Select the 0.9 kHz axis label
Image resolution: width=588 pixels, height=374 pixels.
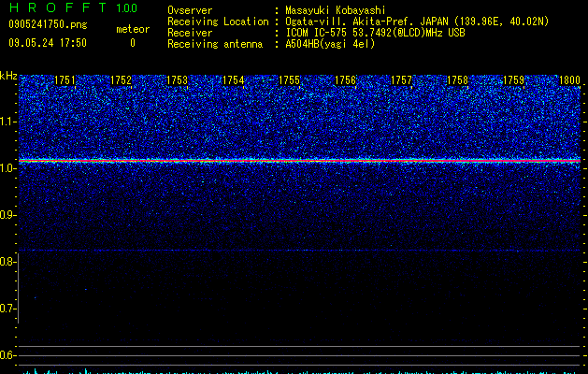click(8, 215)
